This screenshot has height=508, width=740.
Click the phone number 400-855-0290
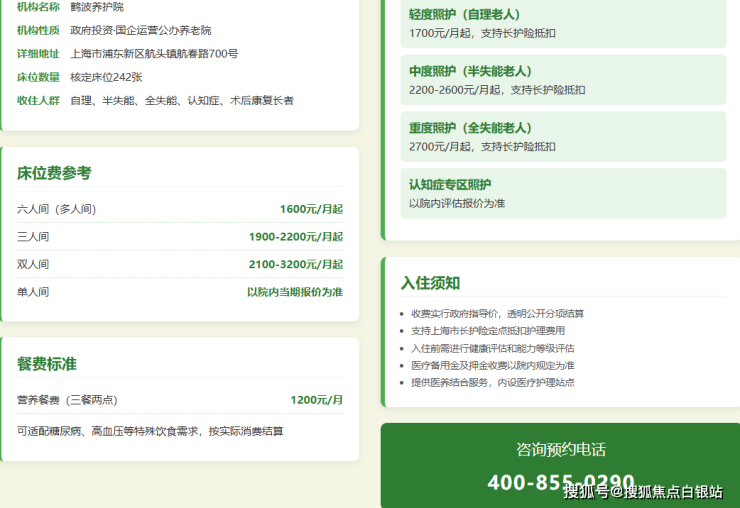(561, 483)
